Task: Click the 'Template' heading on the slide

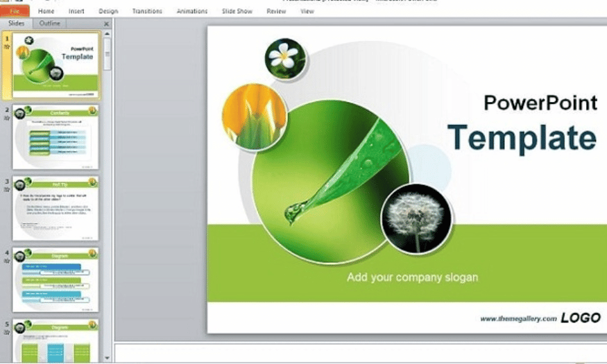Action: click(522, 138)
